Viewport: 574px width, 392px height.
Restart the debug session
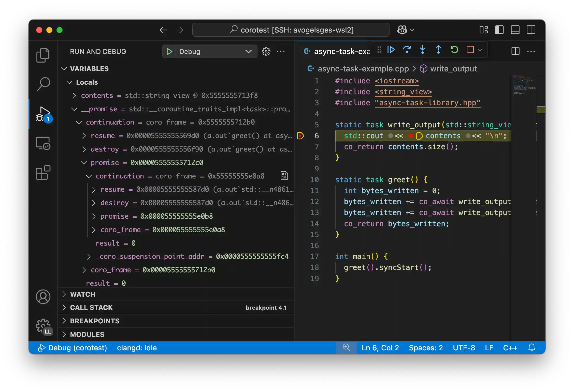click(455, 50)
